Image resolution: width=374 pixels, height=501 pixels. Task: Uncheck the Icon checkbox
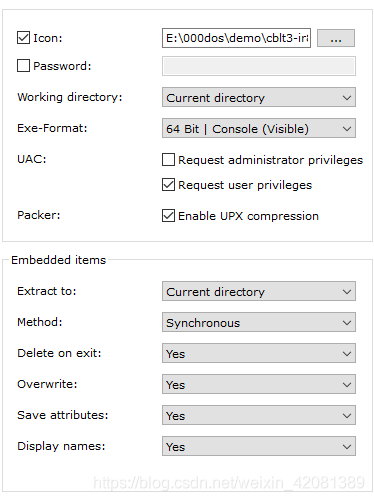[x=23, y=38]
